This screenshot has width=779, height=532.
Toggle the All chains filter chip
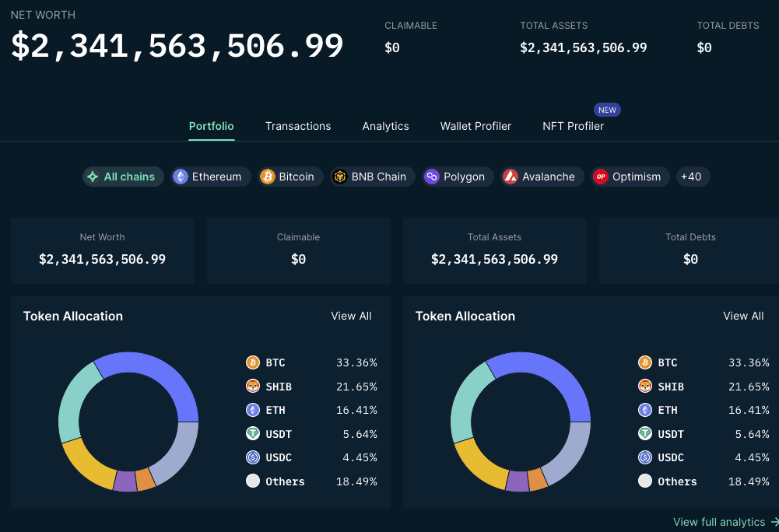(123, 177)
